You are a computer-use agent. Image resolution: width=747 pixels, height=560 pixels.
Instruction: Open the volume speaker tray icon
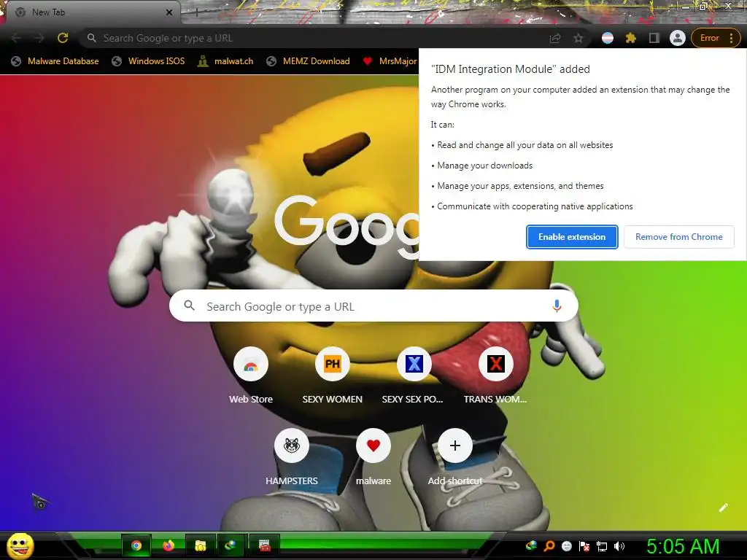pyautogui.click(x=619, y=547)
